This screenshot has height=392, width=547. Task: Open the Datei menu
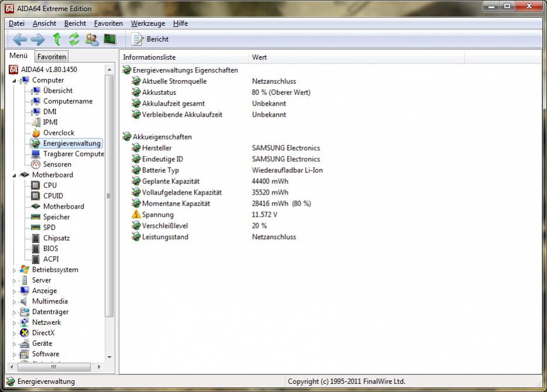point(16,23)
